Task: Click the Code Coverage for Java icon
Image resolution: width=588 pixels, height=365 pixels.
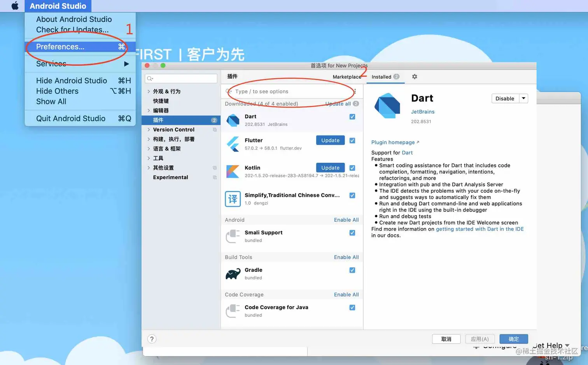Action: click(233, 311)
